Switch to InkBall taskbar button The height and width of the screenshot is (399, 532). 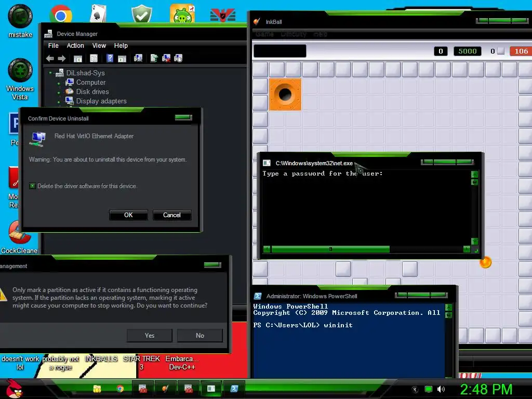165,389
